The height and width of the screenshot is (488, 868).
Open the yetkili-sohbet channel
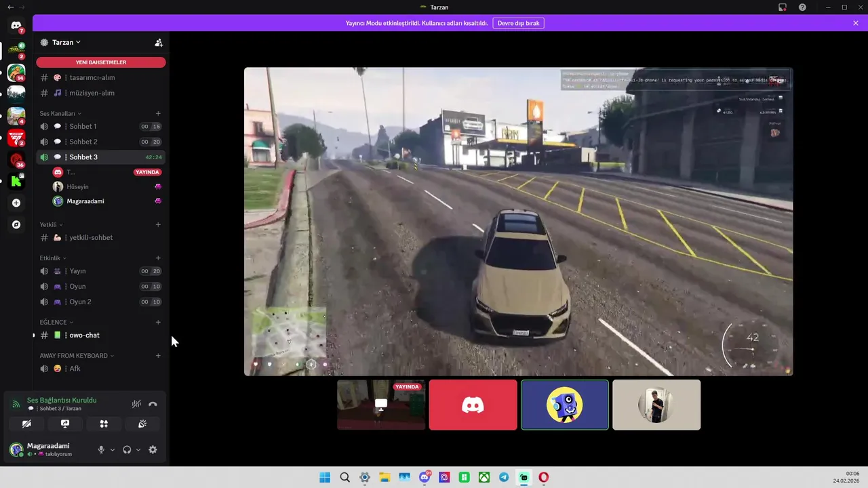(101, 238)
